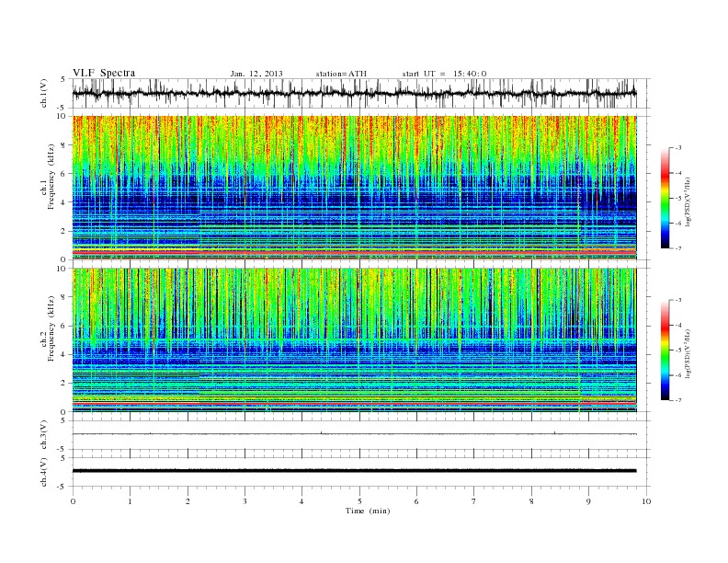
Task: Click the ch.1 waveform trace panel
Action: tap(361, 93)
